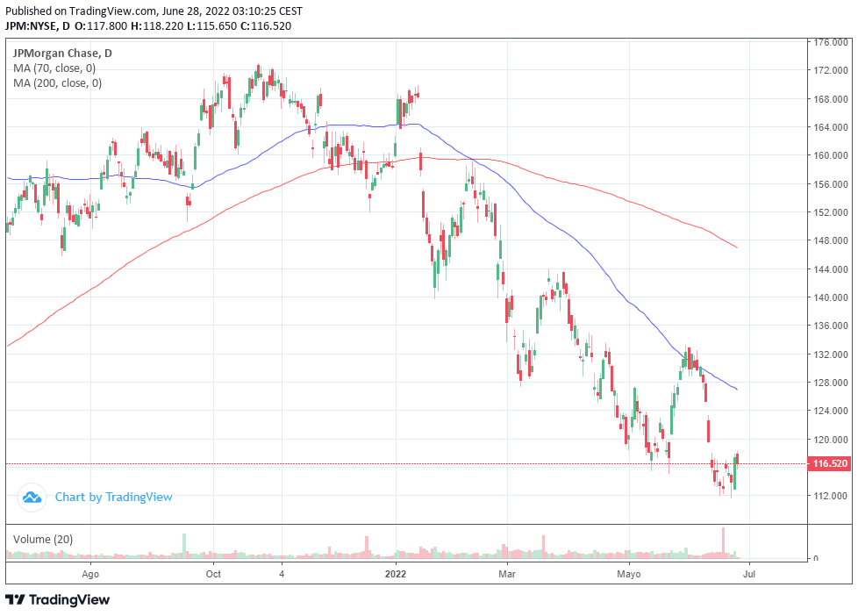Viewport: 858px width, 616px height.
Task: Click the 'Mar' date axis label
Action: (507, 574)
